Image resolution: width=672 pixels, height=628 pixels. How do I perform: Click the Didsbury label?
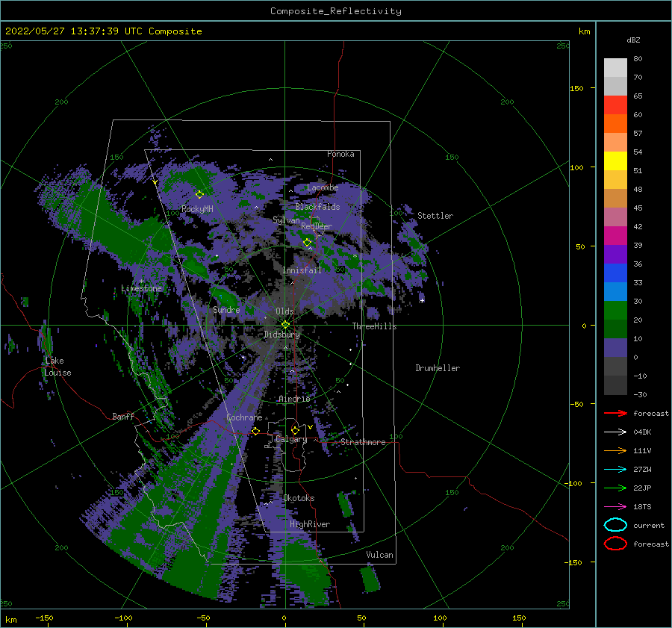click(x=281, y=335)
